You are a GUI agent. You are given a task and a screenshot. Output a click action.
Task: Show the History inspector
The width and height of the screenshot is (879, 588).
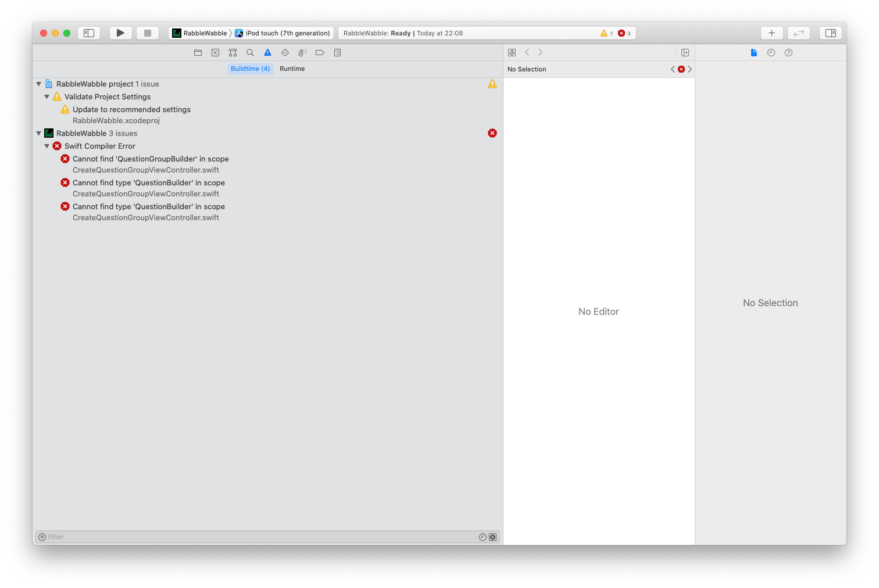771,52
